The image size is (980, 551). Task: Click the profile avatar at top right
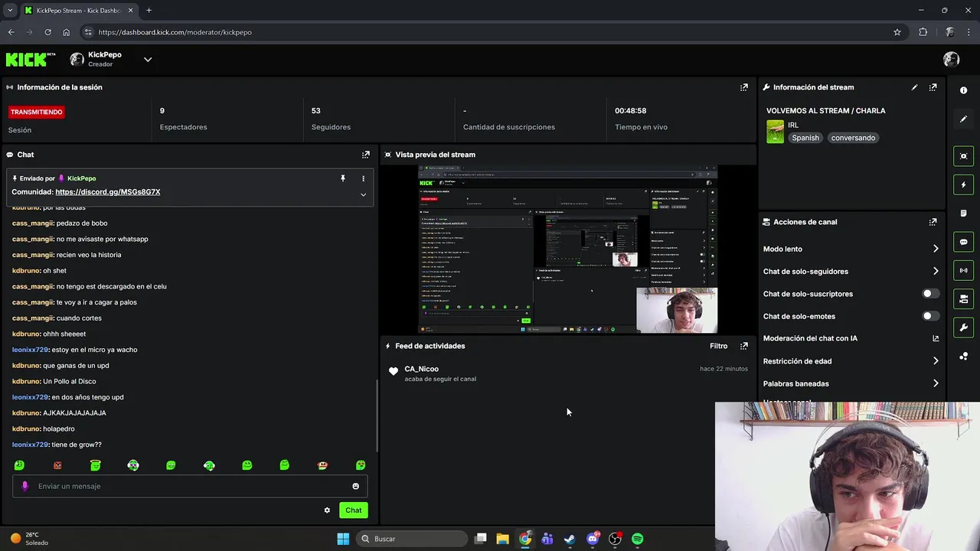click(951, 60)
